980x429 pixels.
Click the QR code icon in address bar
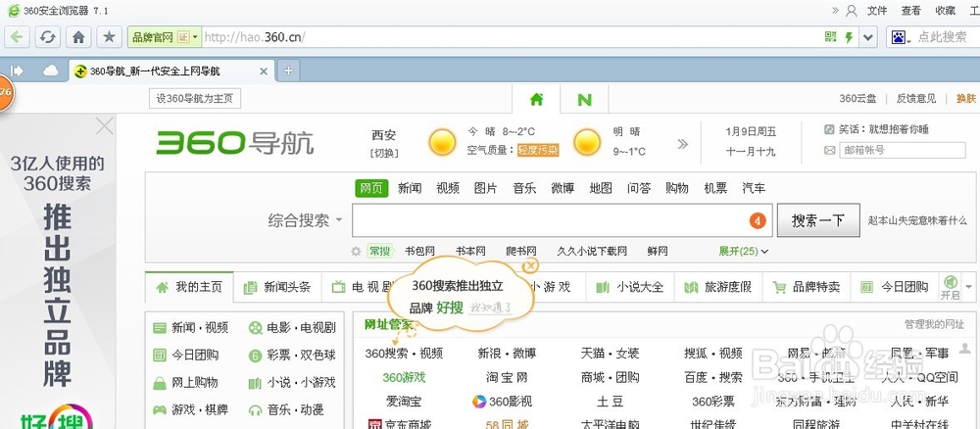pos(830,37)
